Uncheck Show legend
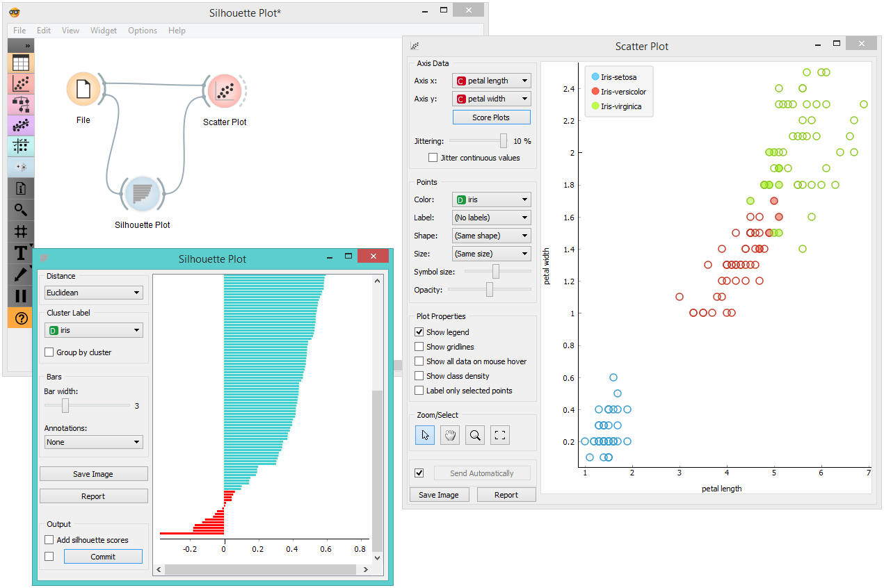 pos(419,332)
